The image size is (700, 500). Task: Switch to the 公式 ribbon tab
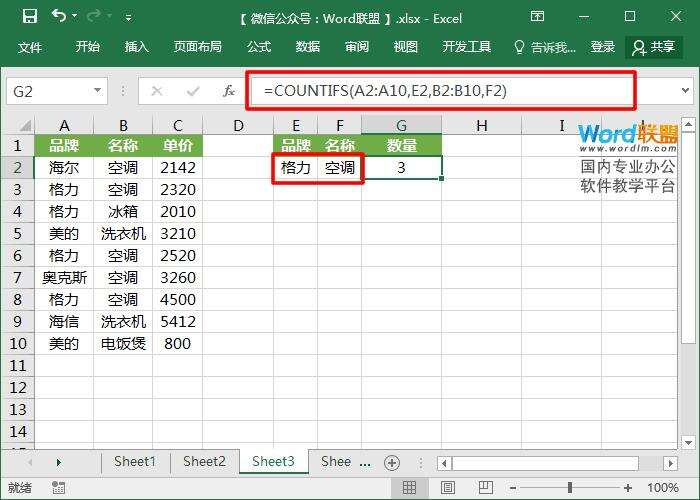click(259, 46)
